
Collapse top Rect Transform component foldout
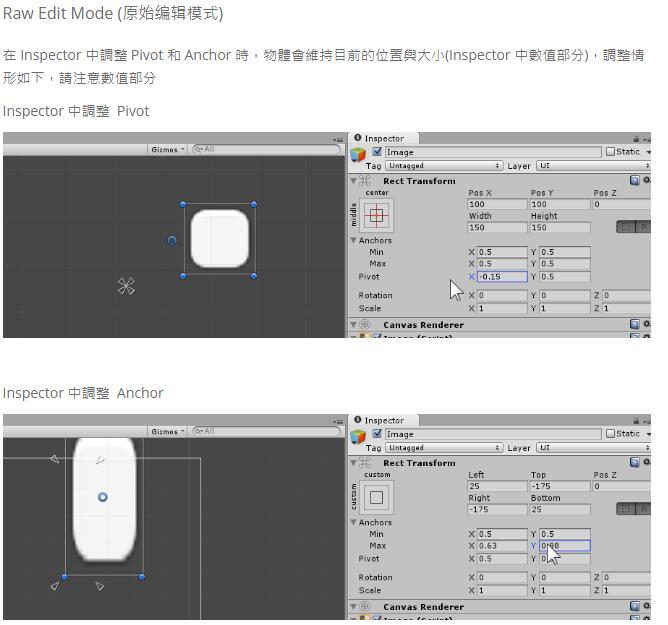pyautogui.click(x=353, y=181)
